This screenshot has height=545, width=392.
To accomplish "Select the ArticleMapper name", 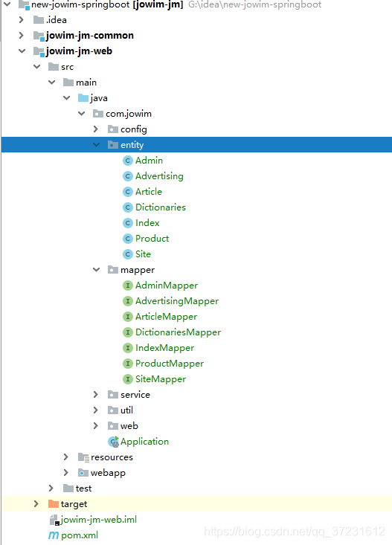I will pyautogui.click(x=166, y=317).
